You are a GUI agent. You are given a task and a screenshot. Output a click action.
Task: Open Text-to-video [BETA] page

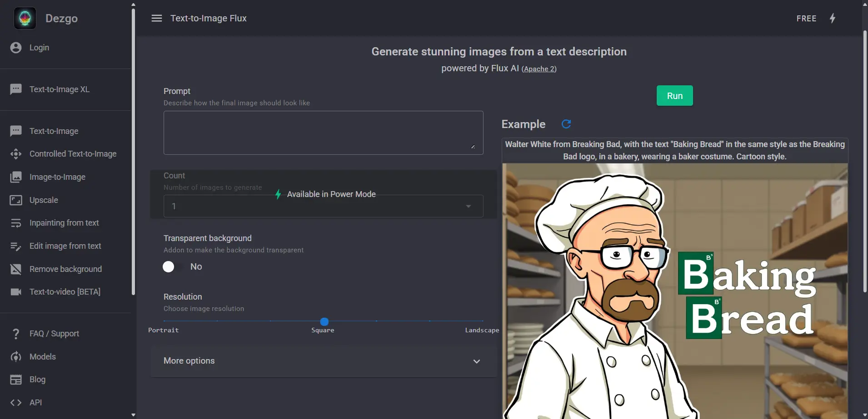(x=65, y=292)
